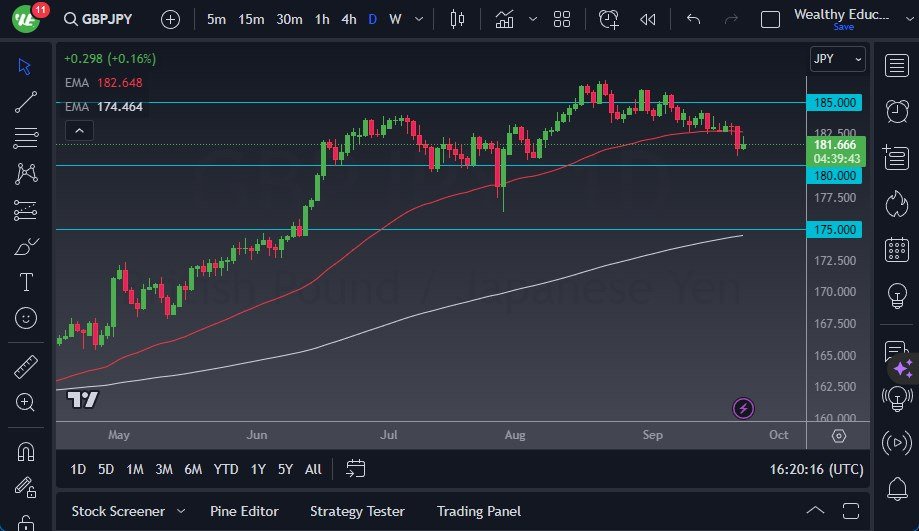Open the alerts clock panel
This screenshot has height=531, width=919.
[896, 110]
